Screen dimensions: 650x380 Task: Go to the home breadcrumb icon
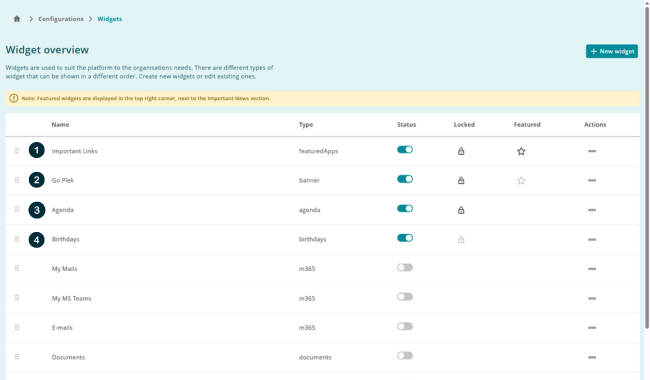(x=17, y=19)
